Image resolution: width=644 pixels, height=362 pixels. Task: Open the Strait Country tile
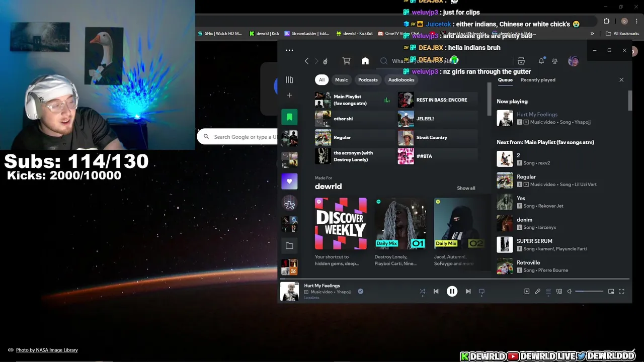click(438, 137)
